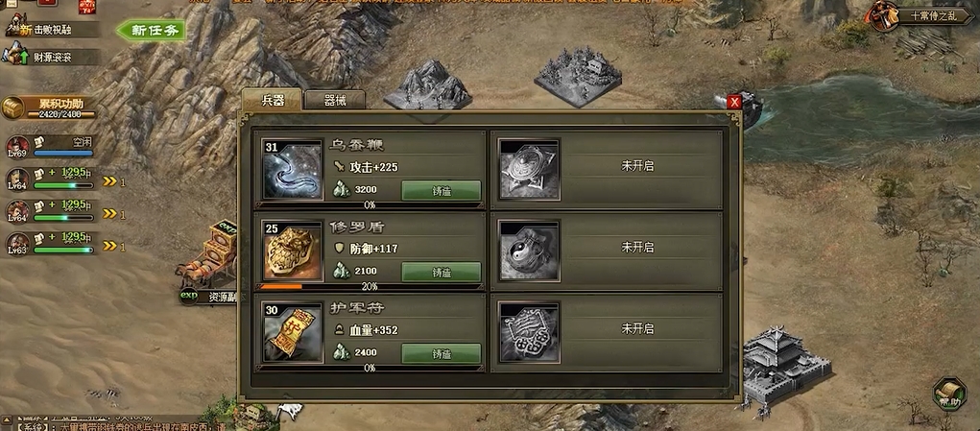Click the locked seal item in bottom-right slot

pos(530,332)
